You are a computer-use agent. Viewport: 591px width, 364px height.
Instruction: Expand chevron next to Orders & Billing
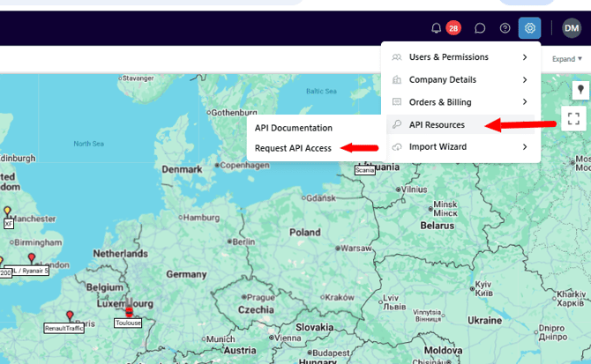[x=525, y=102]
